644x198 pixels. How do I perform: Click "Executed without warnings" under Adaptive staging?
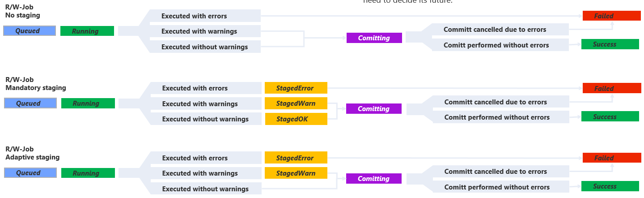205,189
